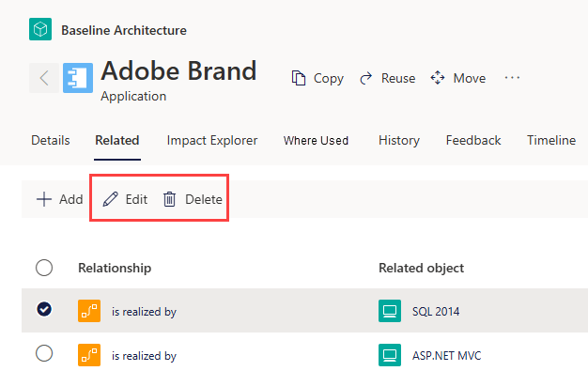Click the Related object column header
The height and width of the screenshot is (371, 588).
point(421,268)
